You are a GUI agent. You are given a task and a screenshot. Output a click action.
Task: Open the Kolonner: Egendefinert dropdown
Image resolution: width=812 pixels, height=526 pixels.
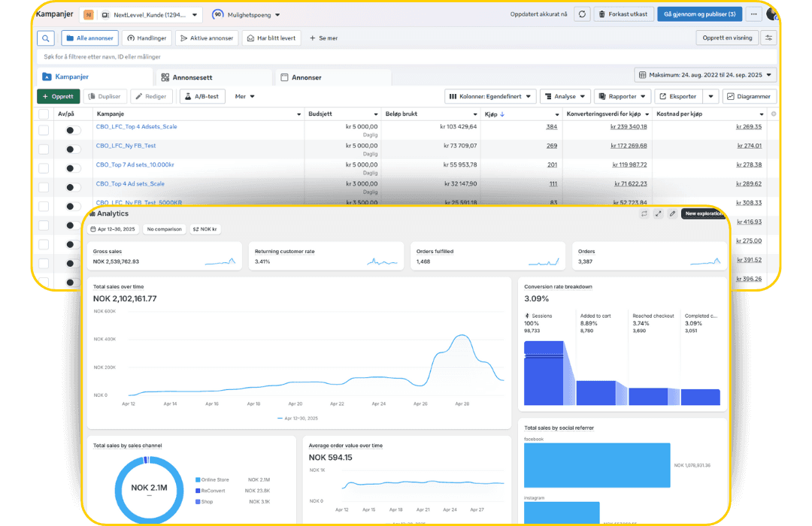coord(490,96)
